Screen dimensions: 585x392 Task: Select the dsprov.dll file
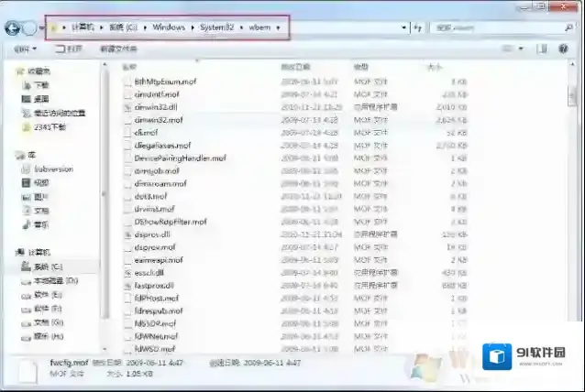click(x=152, y=234)
